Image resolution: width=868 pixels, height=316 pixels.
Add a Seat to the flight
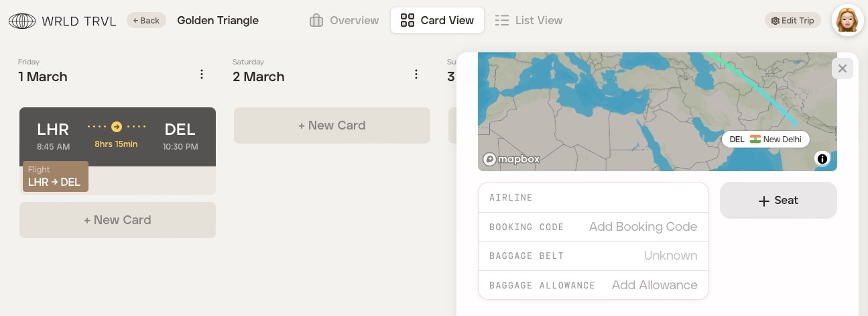(x=778, y=200)
